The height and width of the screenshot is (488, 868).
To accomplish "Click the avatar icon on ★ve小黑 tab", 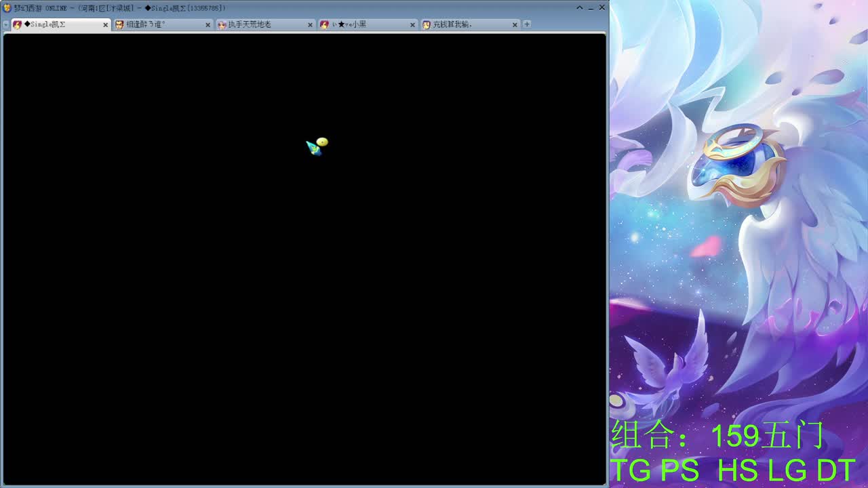I will (324, 24).
